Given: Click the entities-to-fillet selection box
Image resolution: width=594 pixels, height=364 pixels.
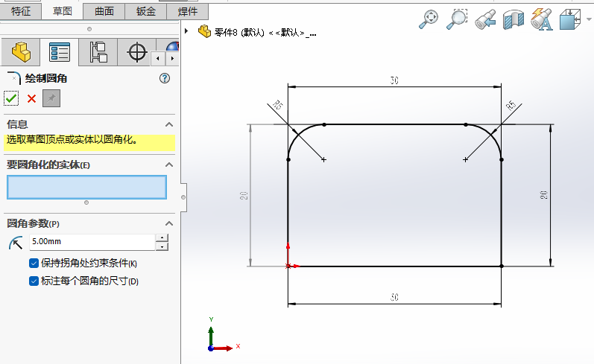Looking at the screenshot, I should tap(86, 187).
